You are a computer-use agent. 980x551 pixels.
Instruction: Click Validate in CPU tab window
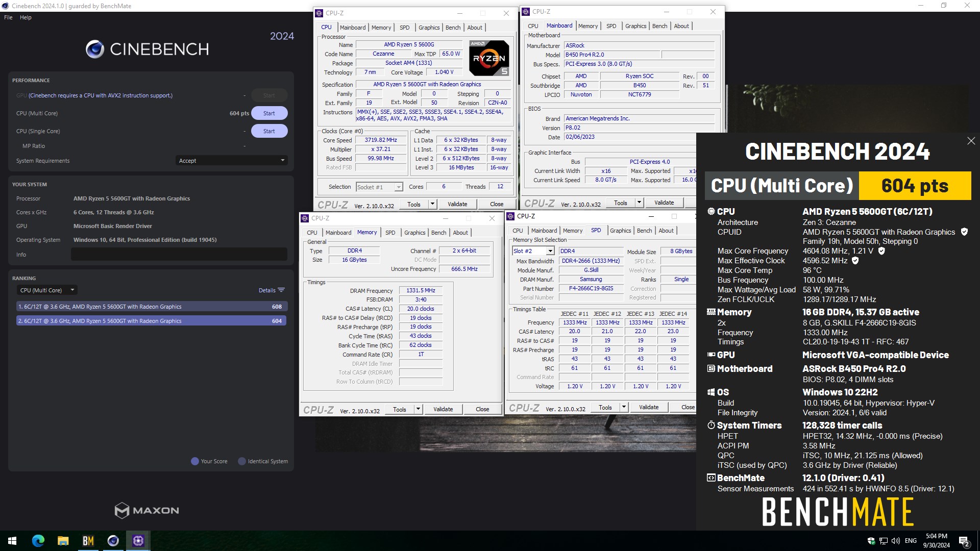(x=457, y=204)
